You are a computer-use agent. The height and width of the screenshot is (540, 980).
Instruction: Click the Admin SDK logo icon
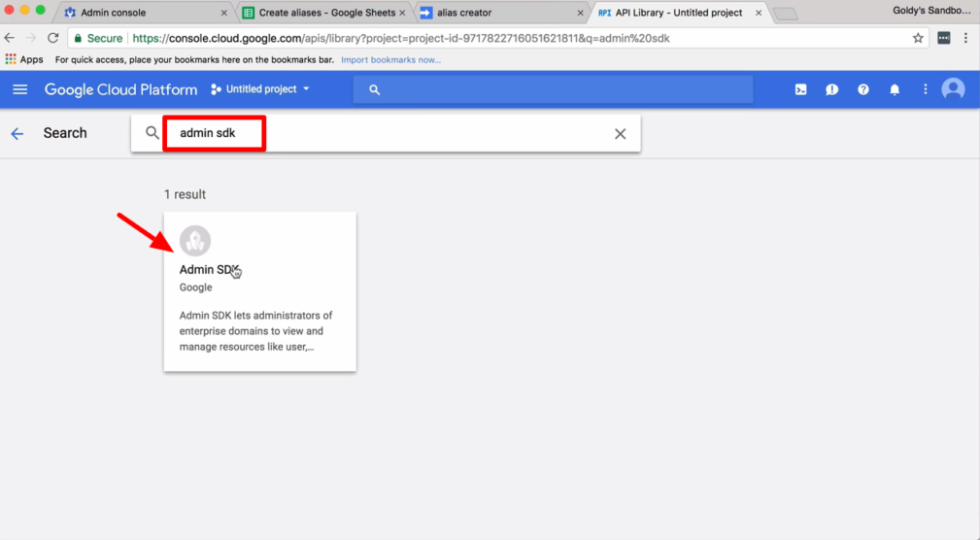195,241
